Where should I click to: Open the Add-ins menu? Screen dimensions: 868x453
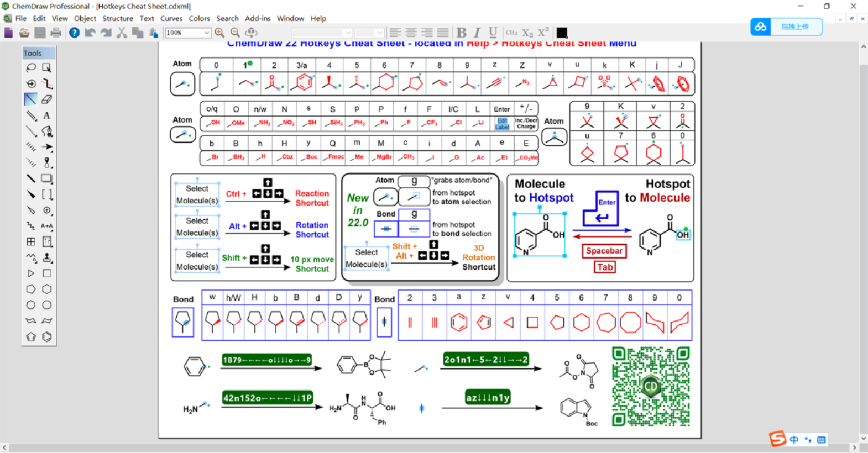pyautogui.click(x=258, y=18)
